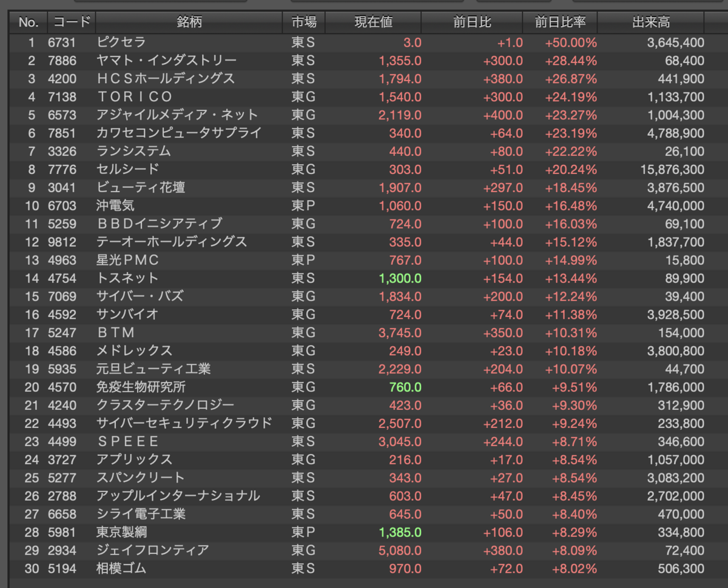Click volume 2,702,000 of アップルインターナショナル
The width and height of the screenshot is (728, 588).
[676, 496]
